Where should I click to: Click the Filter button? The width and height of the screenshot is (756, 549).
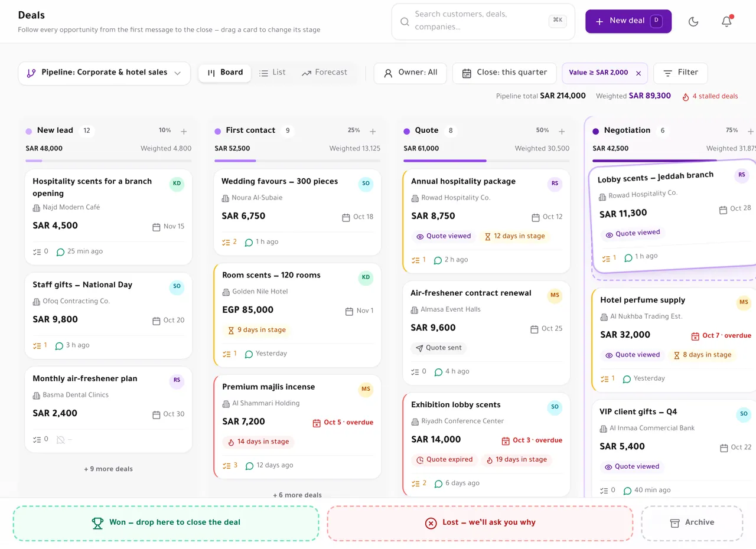[680, 73]
